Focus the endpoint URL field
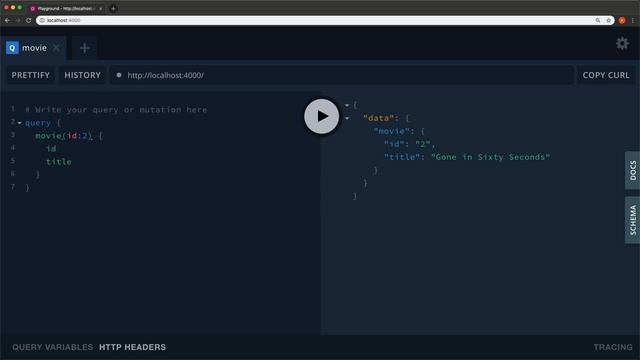 pyautogui.click(x=341, y=75)
